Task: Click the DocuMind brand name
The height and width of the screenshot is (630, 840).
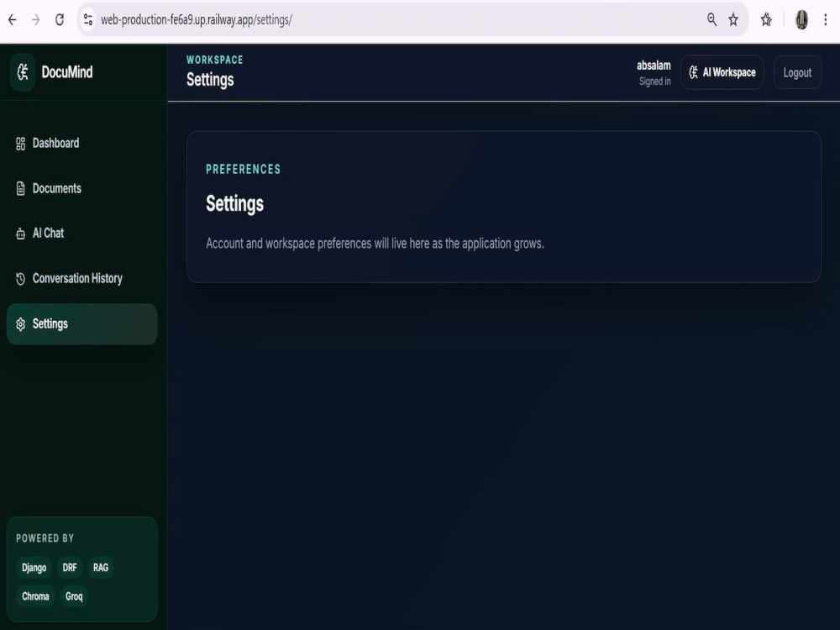Action: [x=67, y=71]
